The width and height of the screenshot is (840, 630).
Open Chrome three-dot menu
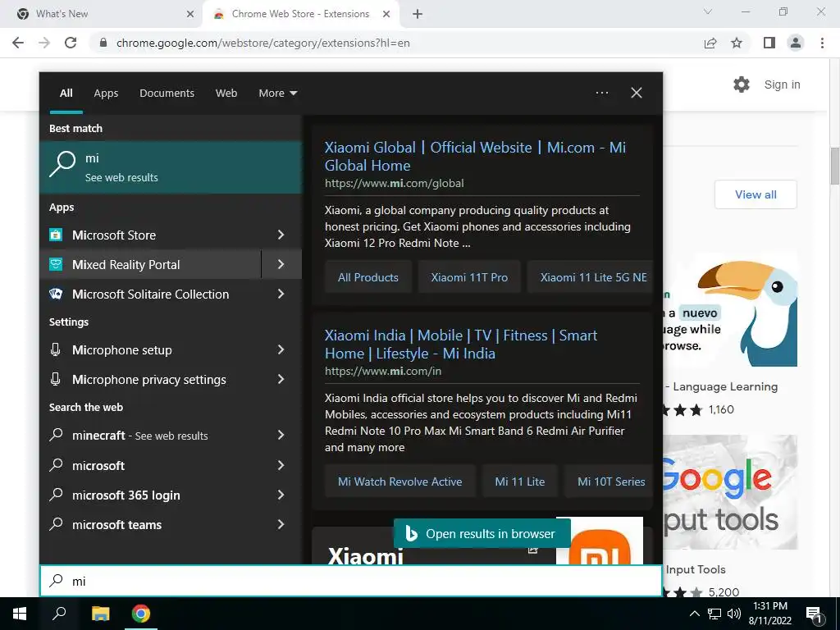pyautogui.click(x=822, y=43)
